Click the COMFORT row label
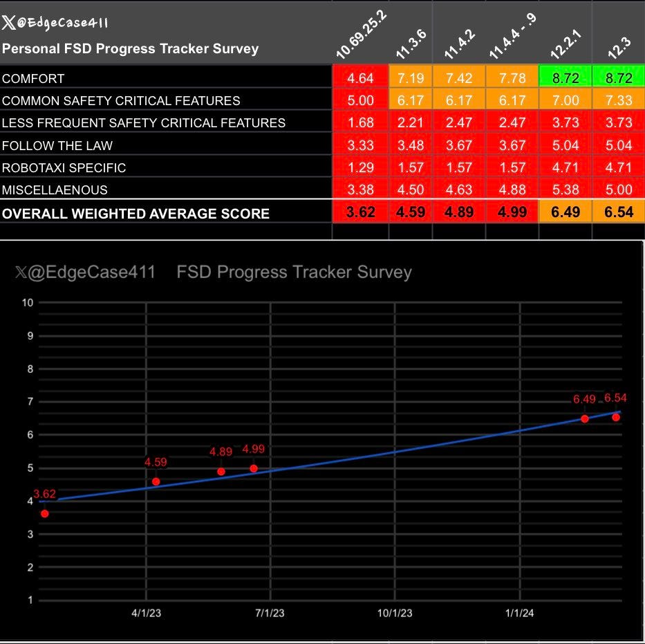The height and width of the screenshot is (644, 645). [x=33, y=79]
